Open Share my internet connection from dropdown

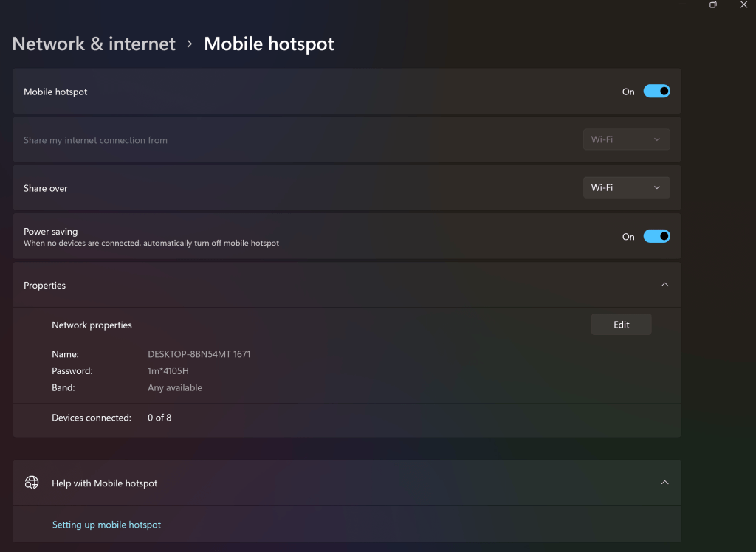point(626,139)
